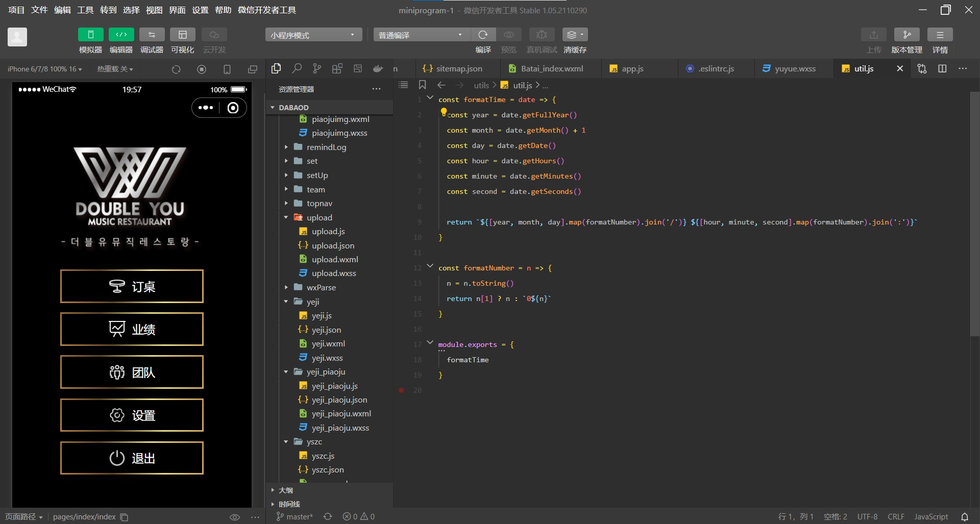The image size is (980, 524).
Task: Click the compare changes icon
Action: 922,68
